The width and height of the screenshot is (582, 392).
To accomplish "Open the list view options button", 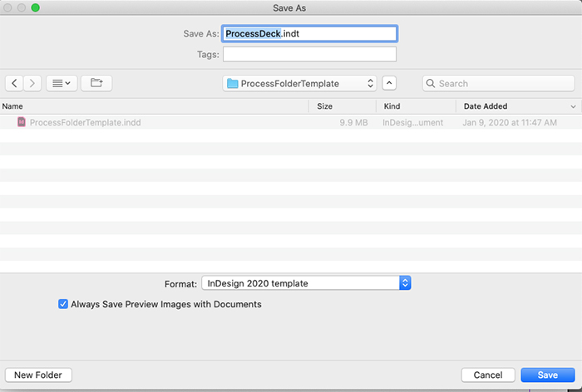I will click(62, 83).
